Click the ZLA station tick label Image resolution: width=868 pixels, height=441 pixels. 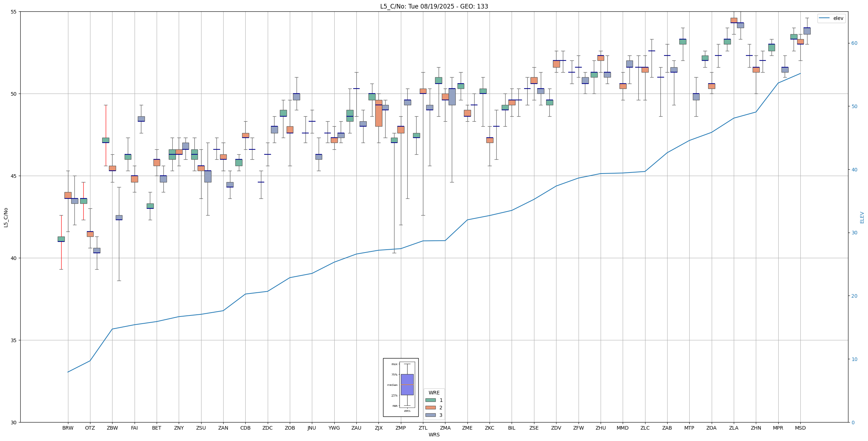(733, 428)
